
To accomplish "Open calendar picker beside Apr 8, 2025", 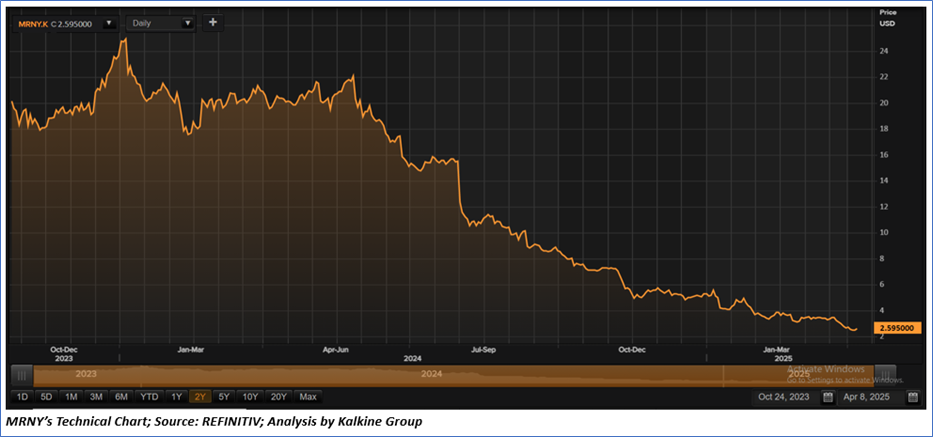I will coord(913,397).
